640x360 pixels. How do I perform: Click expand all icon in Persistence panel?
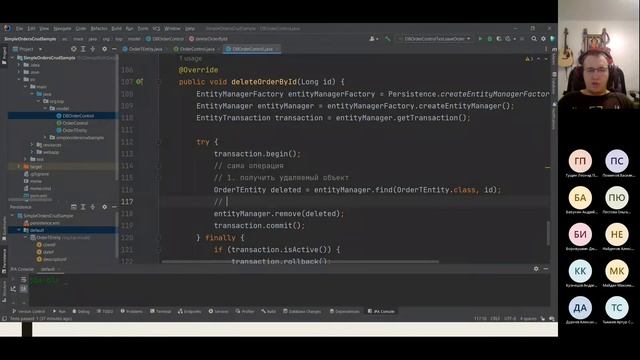83,207
